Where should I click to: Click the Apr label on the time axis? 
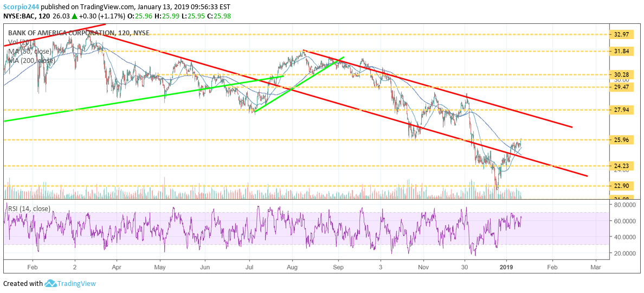pyautogui.click(x=117, y=267)
